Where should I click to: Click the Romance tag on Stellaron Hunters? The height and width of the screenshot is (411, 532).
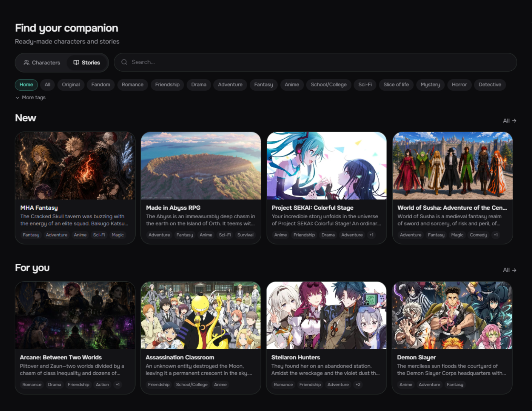(x=283, y=384)
